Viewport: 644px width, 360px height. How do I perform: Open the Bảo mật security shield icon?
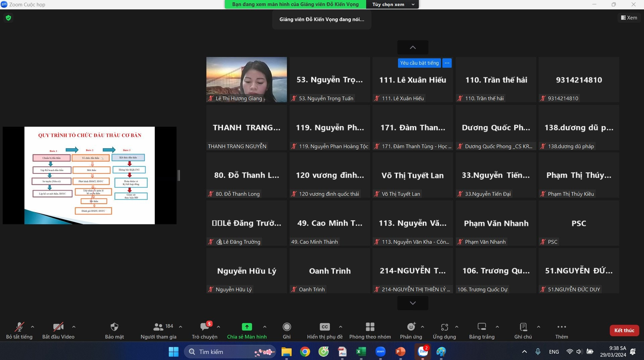pyautogui.click(x=114, y=327)
